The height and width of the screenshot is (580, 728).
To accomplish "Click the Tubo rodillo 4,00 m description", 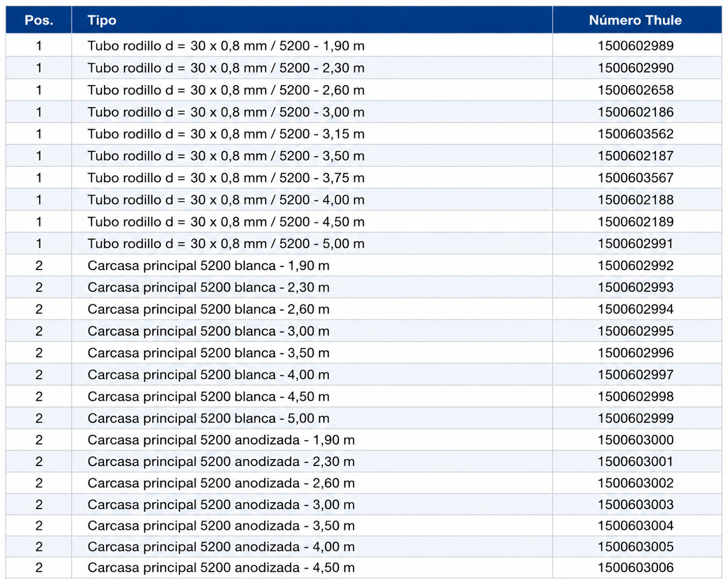I will (x=226, y=200).
